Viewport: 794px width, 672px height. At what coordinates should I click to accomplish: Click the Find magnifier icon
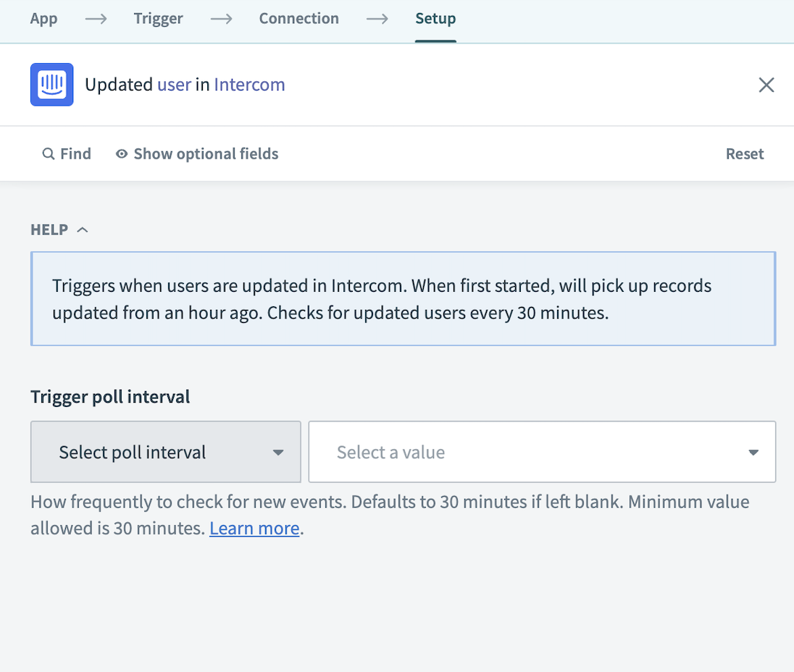coord(49,154)
